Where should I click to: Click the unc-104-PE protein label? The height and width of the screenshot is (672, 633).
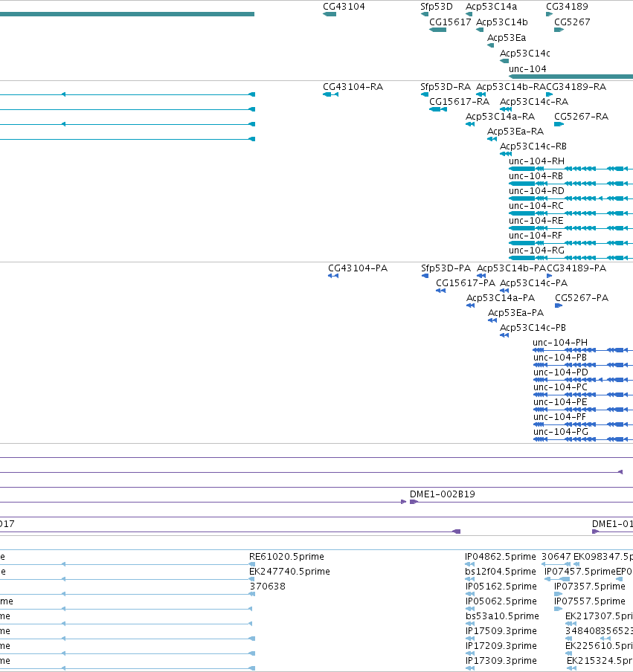(560, 402)
